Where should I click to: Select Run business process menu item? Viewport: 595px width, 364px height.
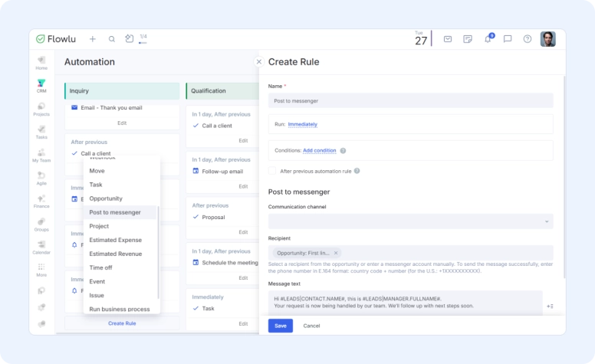click(x=120, y=309)
